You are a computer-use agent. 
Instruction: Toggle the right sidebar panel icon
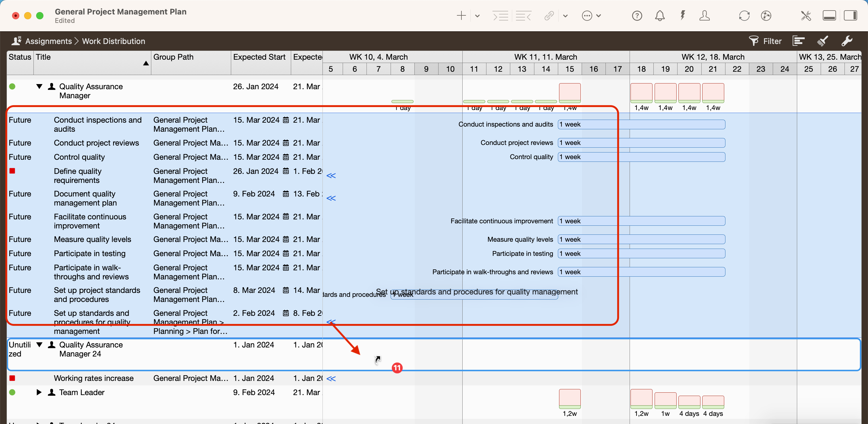pyautogui.click(x=851, y=16)
